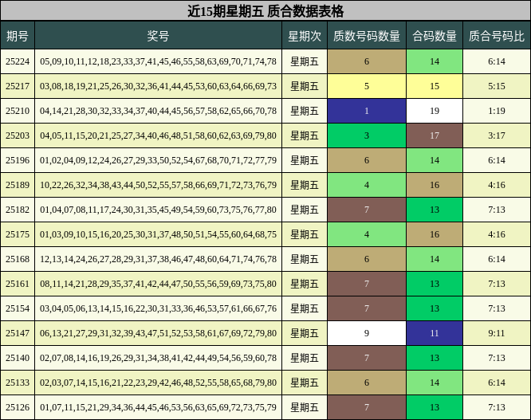Select issue number 25189

(x=18, y=185)
